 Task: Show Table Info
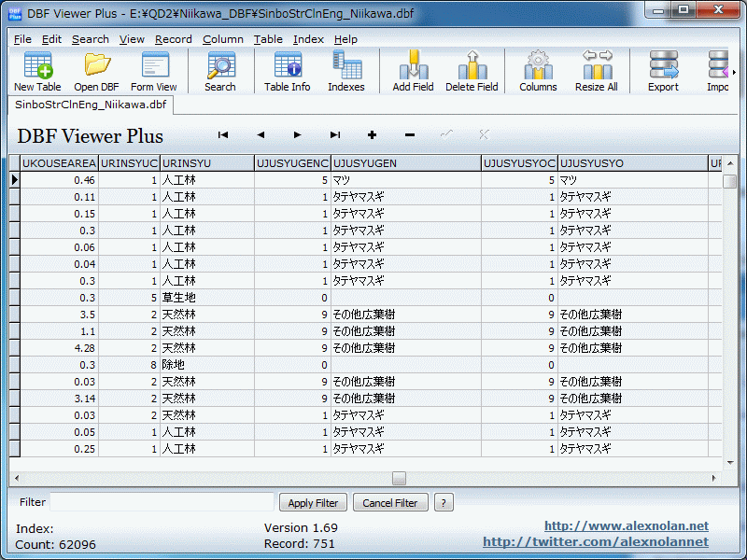(288, 71)
